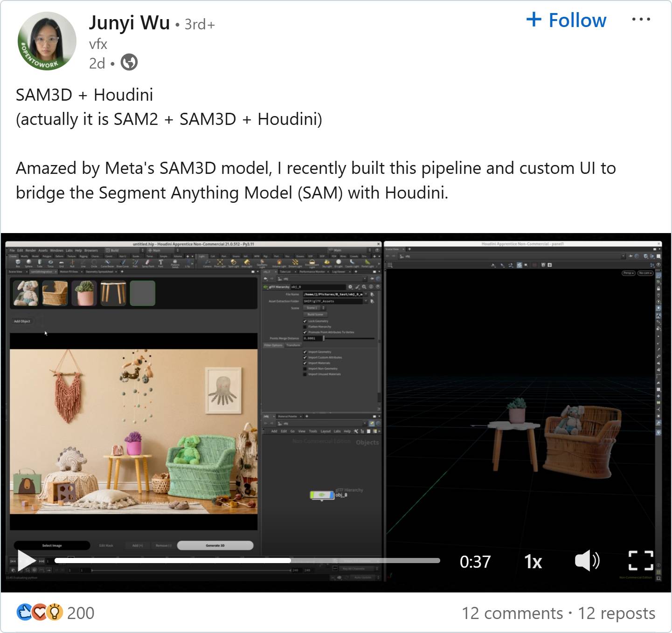Toggle the Import Custom Attributes checkbox
This screenshot has height=633, width=672.
click(305, 358)
